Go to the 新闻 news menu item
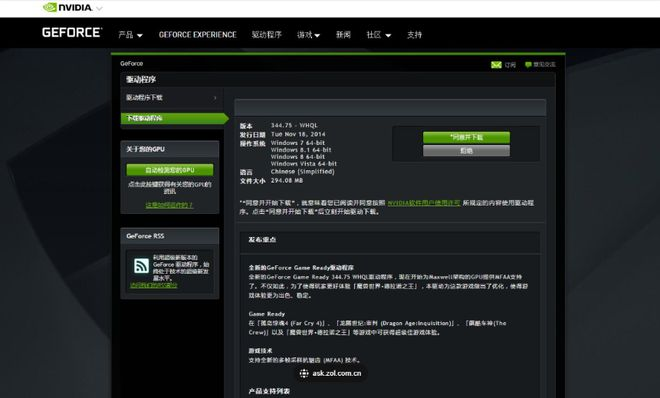 (x=343, y=35)
